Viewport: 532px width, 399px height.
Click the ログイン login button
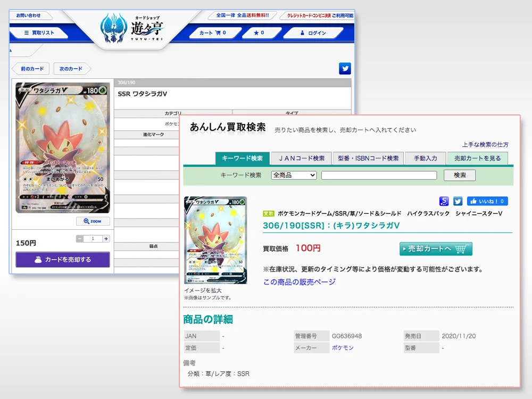point(313,33)
